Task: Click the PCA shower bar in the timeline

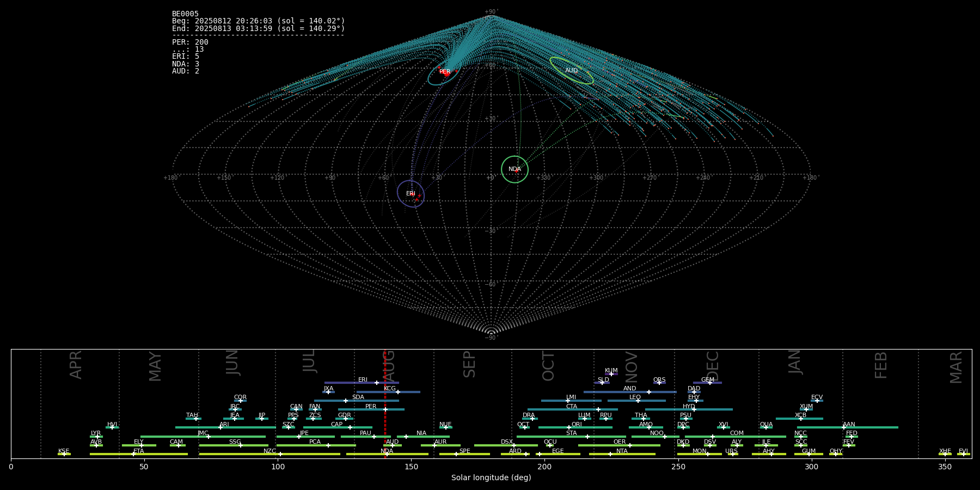Action: pos(316,445)
